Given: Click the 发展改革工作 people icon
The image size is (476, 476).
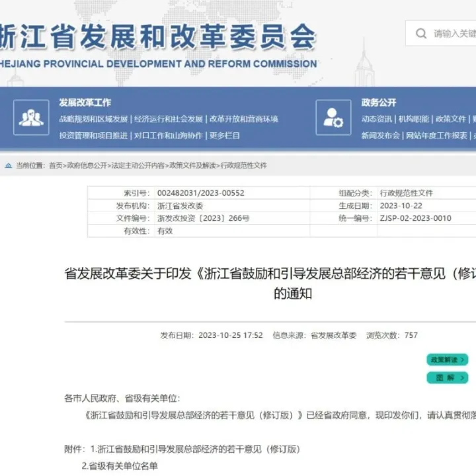Looking at the screenshot, I should (x=31, y=117).
